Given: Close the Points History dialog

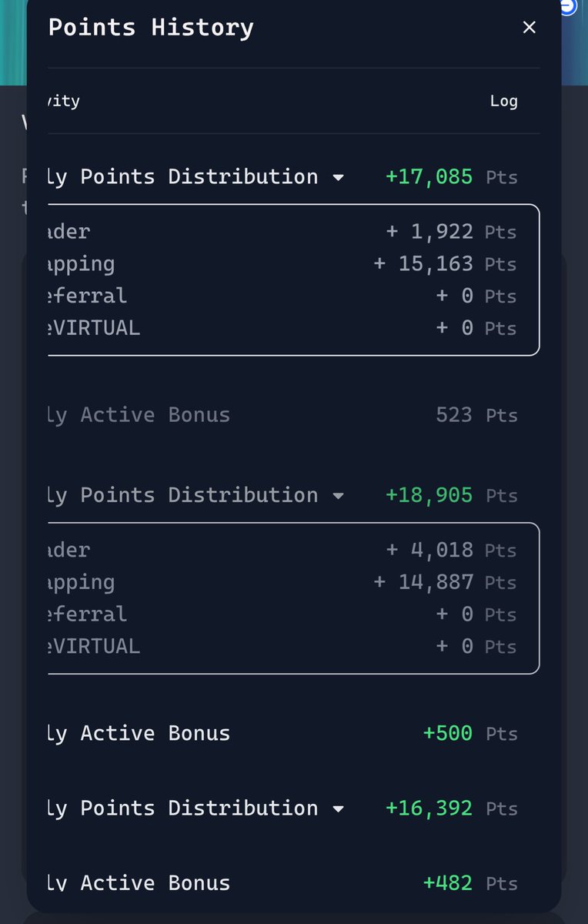Looking at the screenshot, I should [x=529, y=28].
